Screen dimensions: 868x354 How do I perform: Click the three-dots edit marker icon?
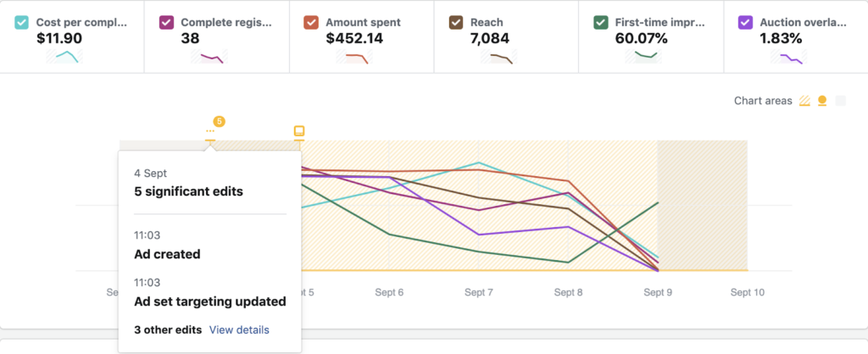point(210,132)
